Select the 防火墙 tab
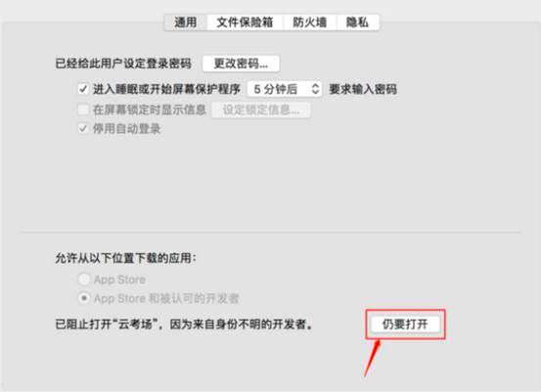 point(309,22)
